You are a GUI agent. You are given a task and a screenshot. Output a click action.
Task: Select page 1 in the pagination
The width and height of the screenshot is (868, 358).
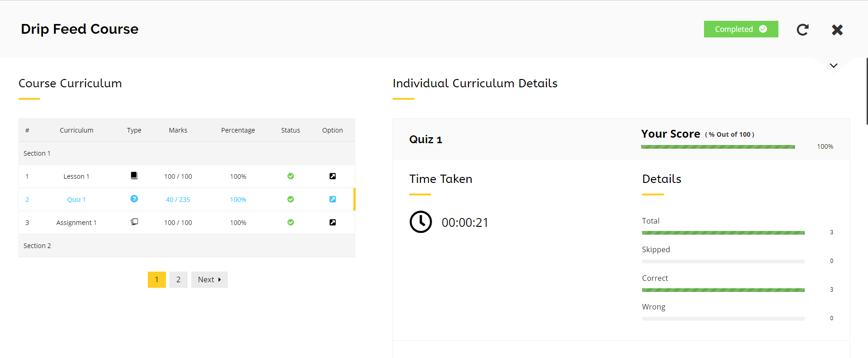pyautogui.click(x=157, y=279)
